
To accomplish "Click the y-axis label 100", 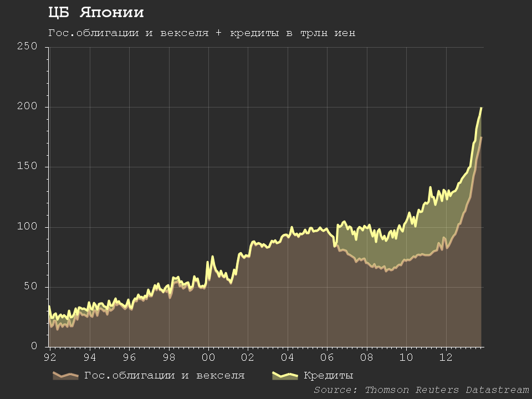I will (x=27, y=226).
